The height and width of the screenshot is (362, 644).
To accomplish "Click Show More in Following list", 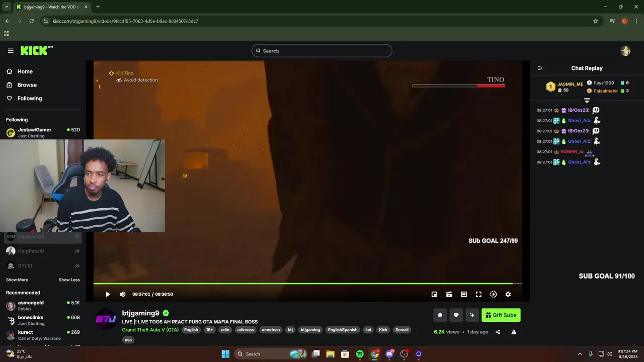I will [17, 280].
